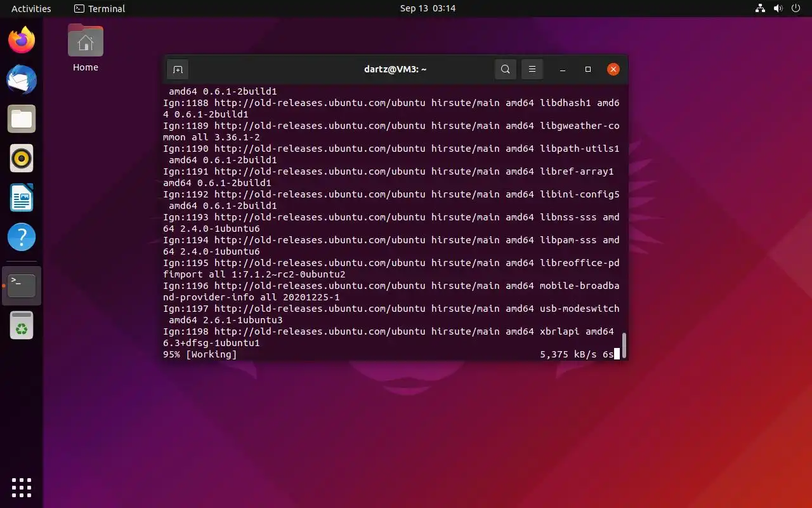Click the volume icon in the top bar

778,8
